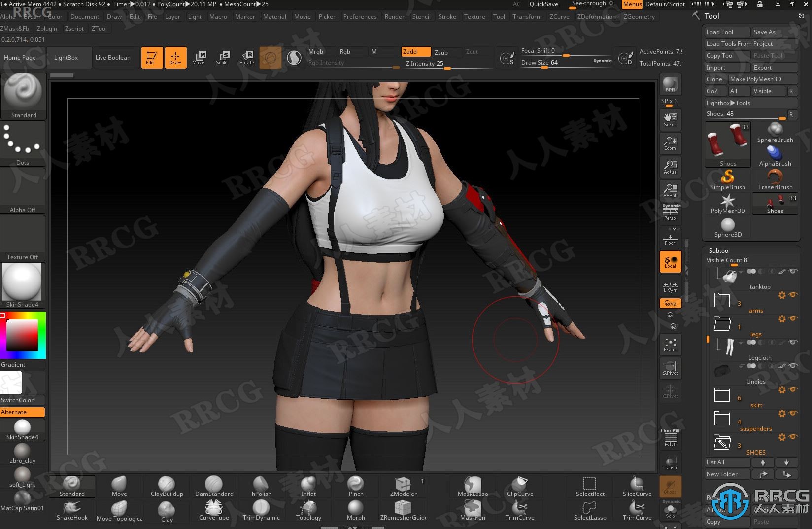Viewport: 812px width, 529px height.
Task: Toggle Edit mode button
Action: [x=152, y=58]
